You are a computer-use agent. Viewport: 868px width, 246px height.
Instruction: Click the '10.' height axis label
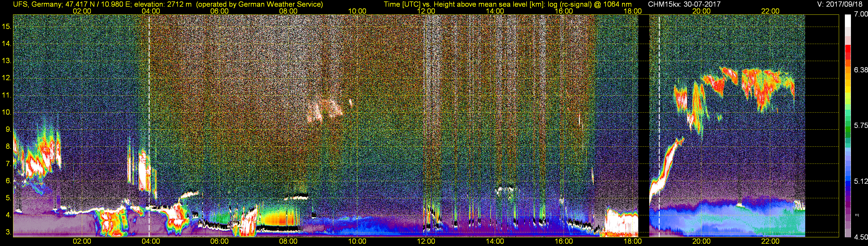coord(6,112)
